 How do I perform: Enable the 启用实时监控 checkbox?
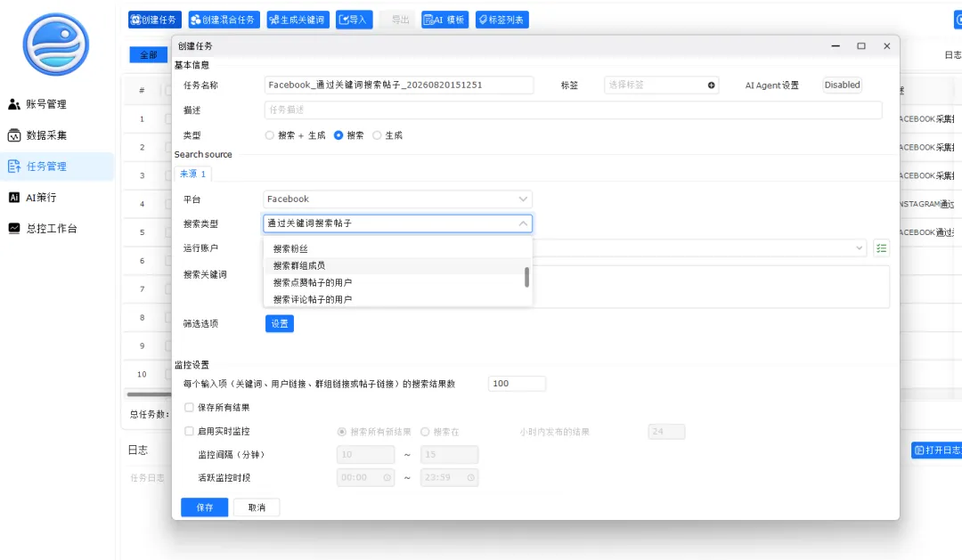[189, 431]
